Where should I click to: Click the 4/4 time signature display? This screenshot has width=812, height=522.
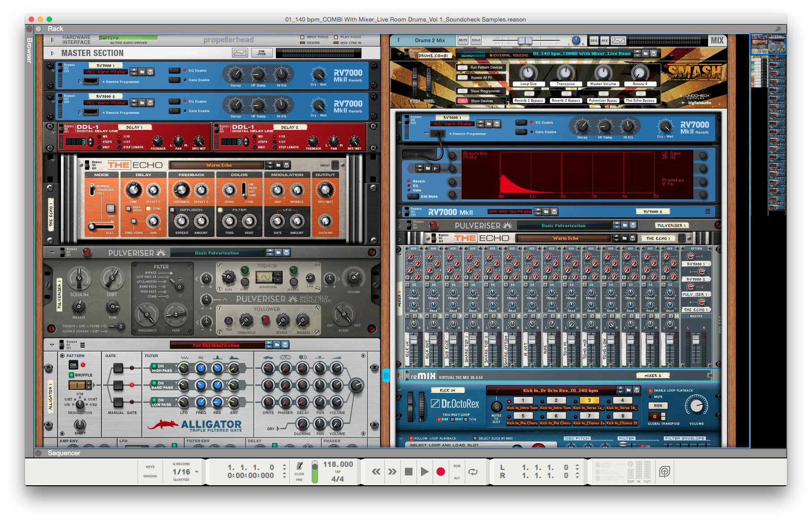click(338, 479)
